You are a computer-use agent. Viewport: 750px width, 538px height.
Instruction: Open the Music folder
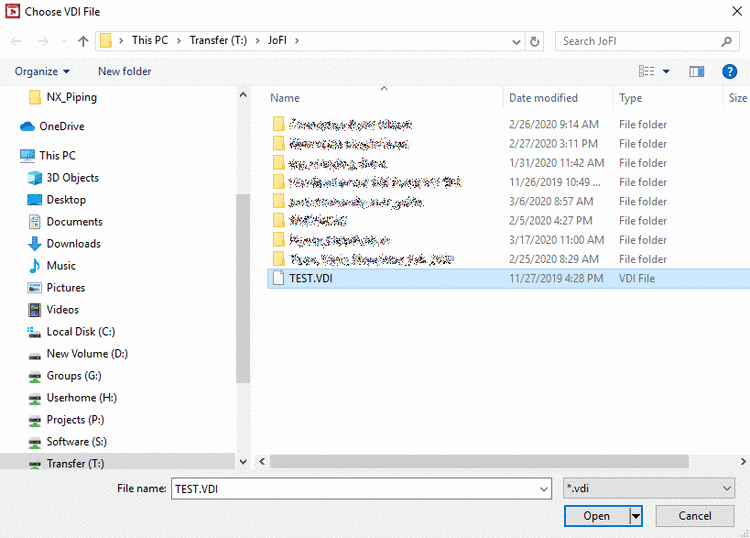(x=52, y=265)
